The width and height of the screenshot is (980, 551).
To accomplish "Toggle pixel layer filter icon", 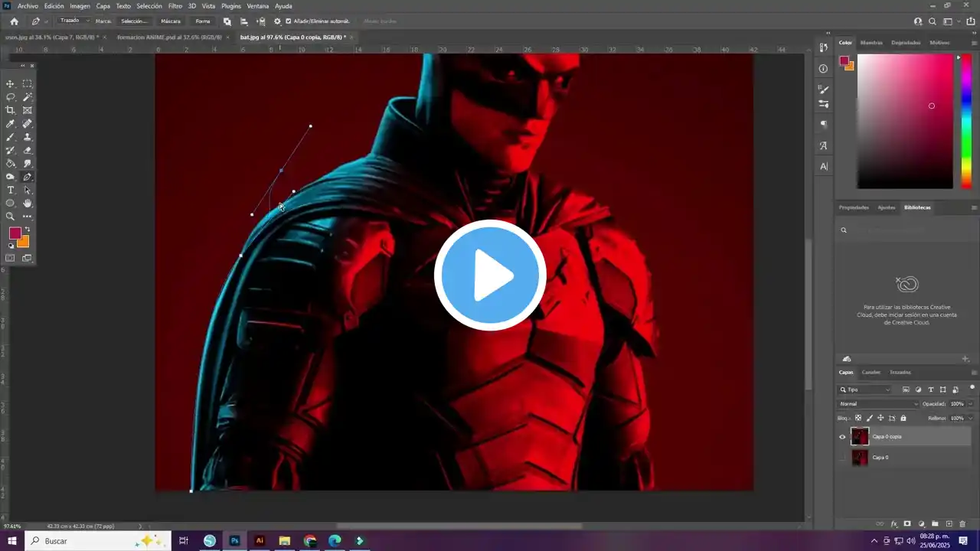I will click(906, 390).
